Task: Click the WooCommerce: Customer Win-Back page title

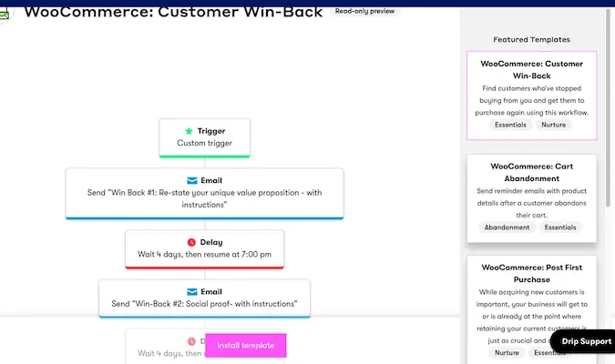Action: [173, 12]
